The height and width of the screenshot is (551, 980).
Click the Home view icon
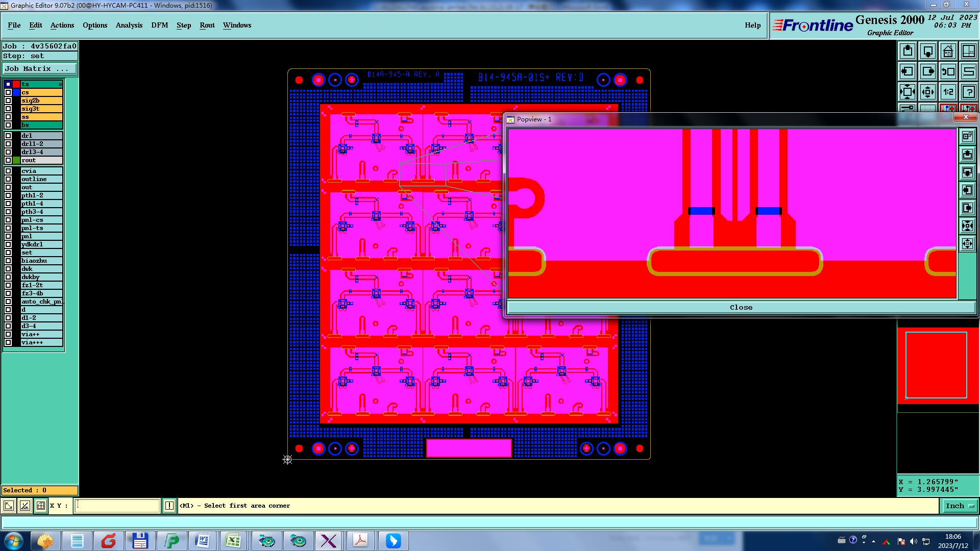pyautogui.click(x=948, y=51)
